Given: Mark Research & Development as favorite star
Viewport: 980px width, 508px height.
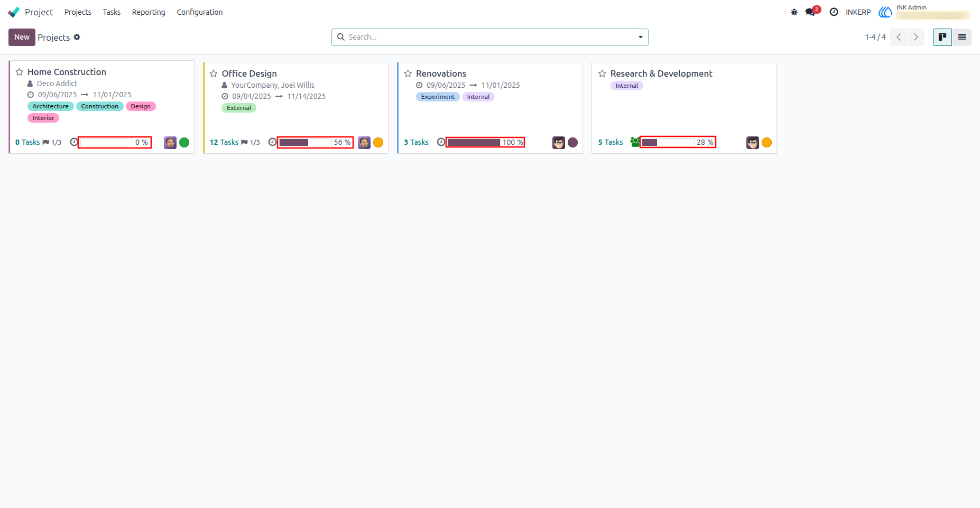Looking at the screenshot, I should tap(602, 73).
